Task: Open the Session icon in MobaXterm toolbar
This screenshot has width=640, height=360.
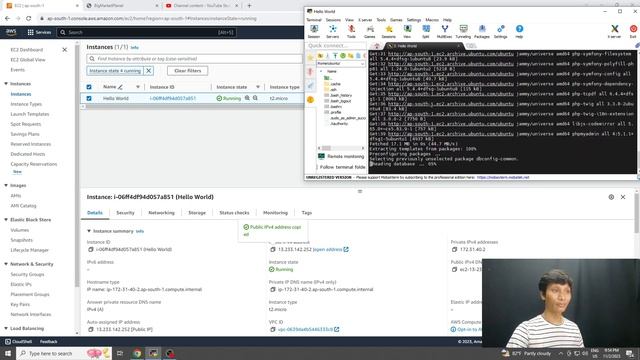Action: pyautogui.click(x=314, y=31)
